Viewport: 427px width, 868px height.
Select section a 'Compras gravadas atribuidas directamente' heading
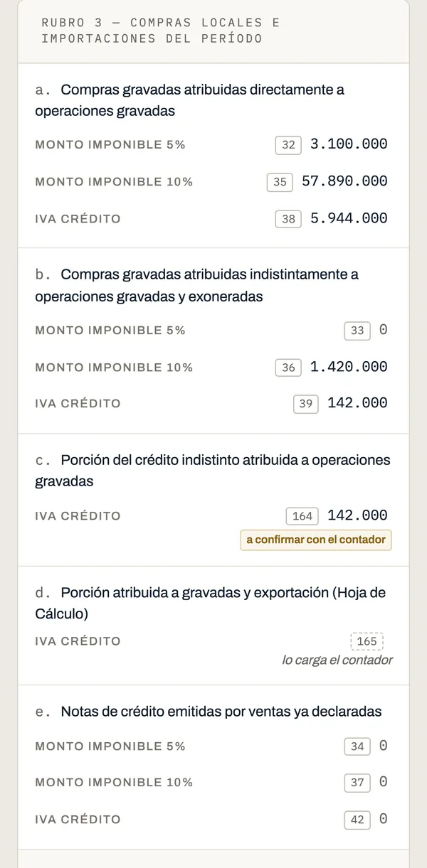(x=190, y=100)
